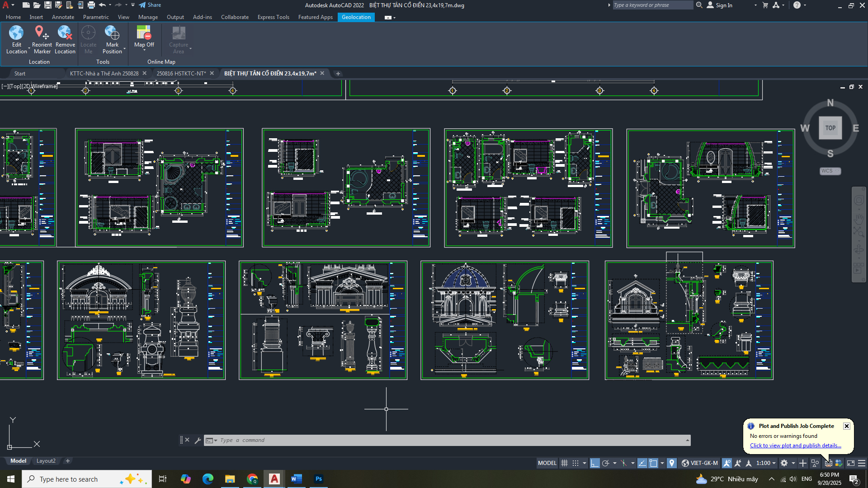The image size is (868, 488).
Task: Toggle grid display in status bar
Action: click(564, 463)
